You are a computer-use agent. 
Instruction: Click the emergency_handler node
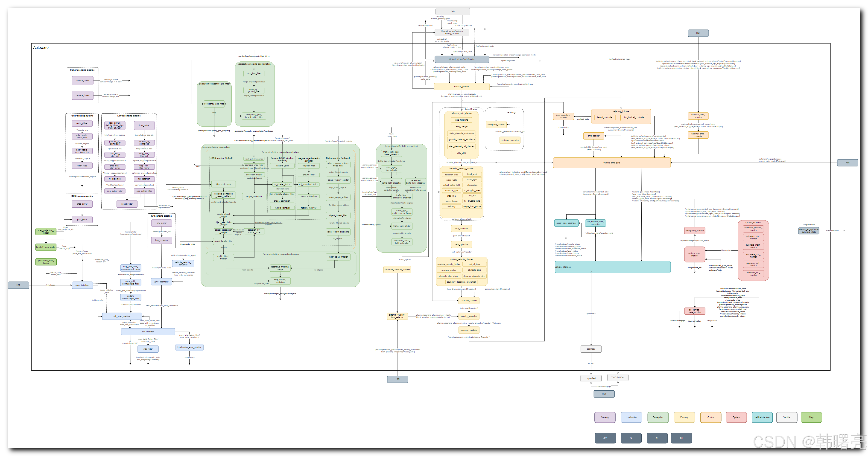[694, 231]
